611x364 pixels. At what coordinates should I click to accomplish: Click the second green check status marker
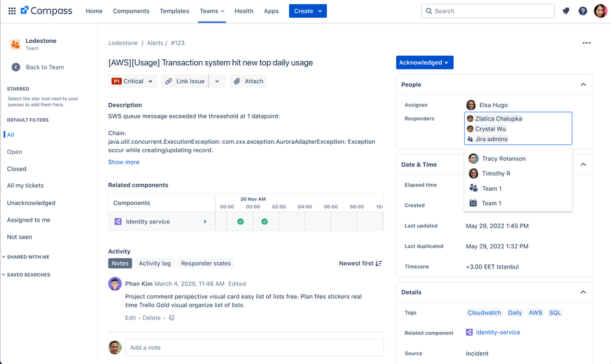pos(265,221)
